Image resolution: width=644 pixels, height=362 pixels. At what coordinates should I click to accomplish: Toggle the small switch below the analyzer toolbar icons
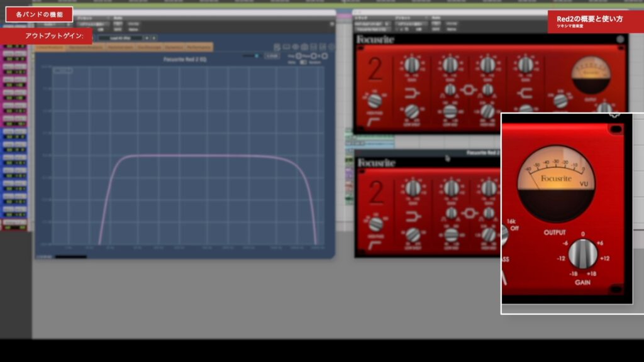[x=303, y=62]
